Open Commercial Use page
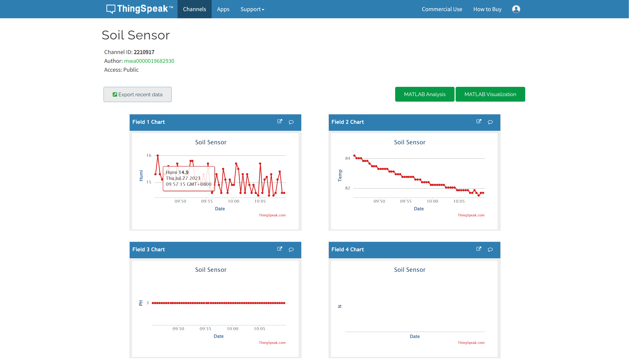The width and height of the screenshot is (629, 364). pos(442,9)
